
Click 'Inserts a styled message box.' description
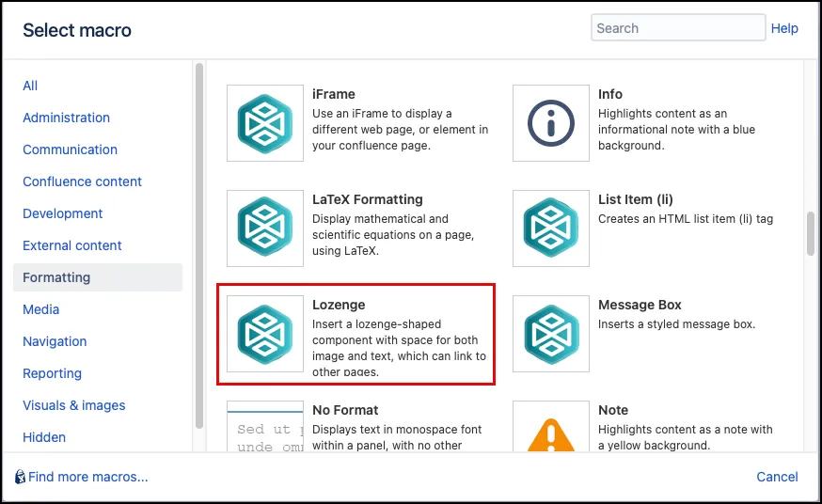[676, 323]
